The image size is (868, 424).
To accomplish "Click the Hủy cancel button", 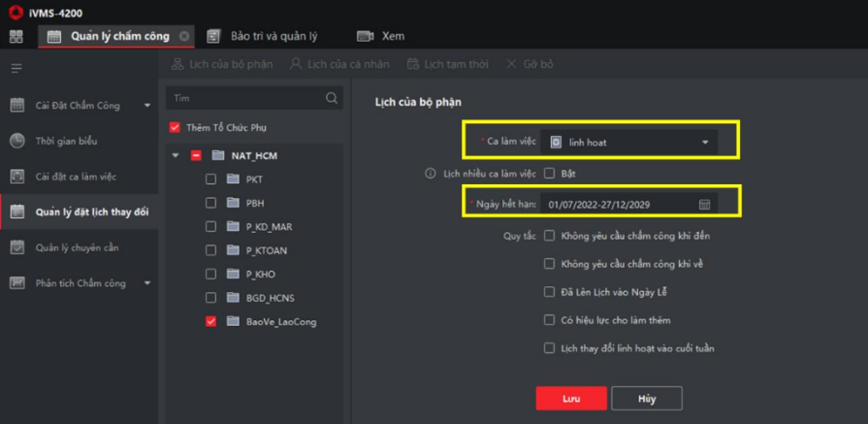I will click(646, 398).
